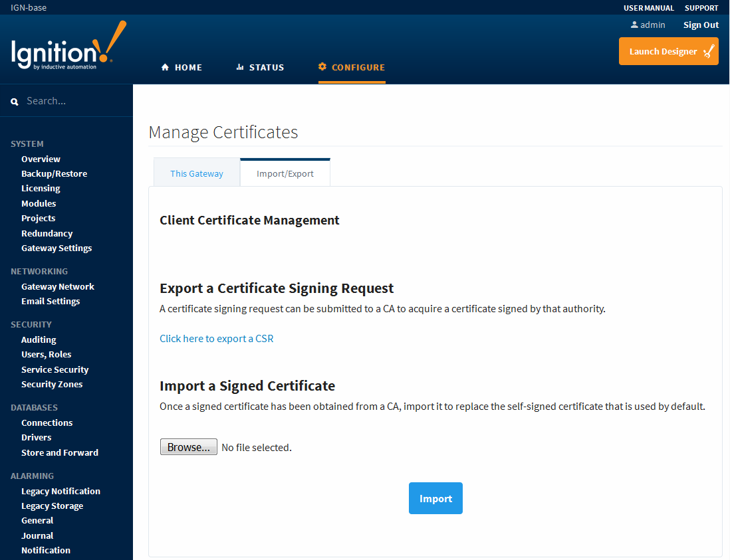Sign out of the gateway

[x=701, y=25]
